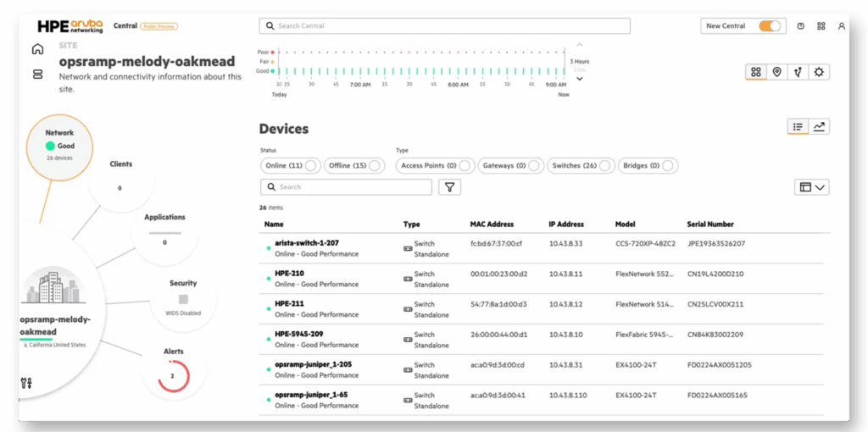The height and width of the screenshot is (432, 868).
Task: Sort by the Serial Number column header
Action: pyautogui.click(x=710, y=224)
